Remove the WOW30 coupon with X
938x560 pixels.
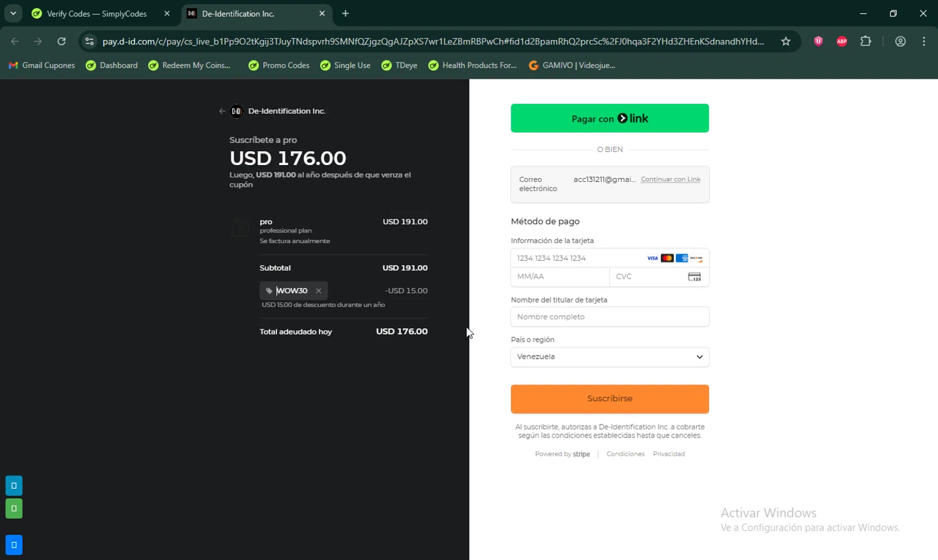pyautogui.click(x=319, y=291)
